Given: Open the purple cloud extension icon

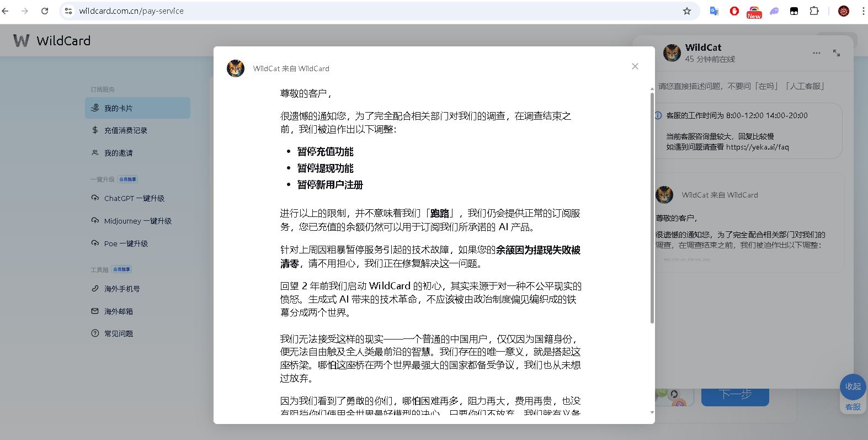Looking at the screenshot, I should pyautogui.click(x=775, y=11).
